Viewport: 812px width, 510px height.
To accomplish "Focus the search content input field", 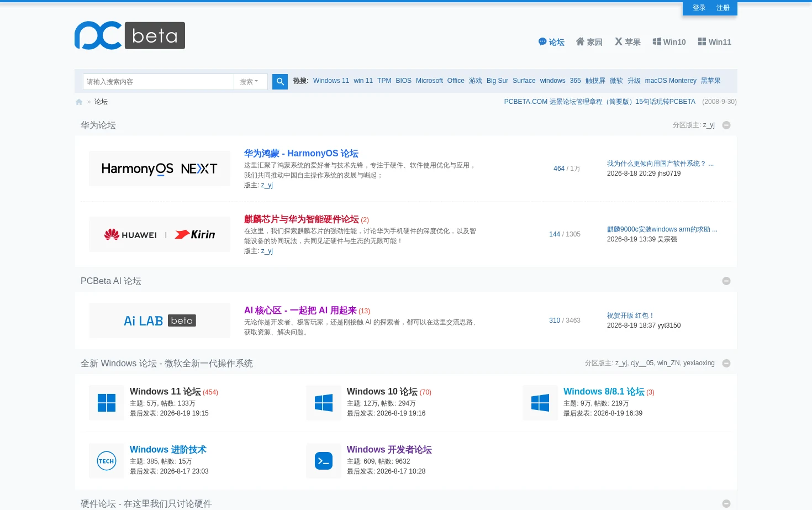I will click(x=159, y=82).
